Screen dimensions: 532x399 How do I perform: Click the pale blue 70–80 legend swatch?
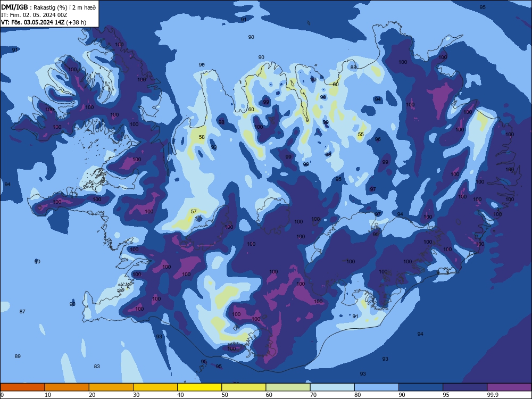tap(332, 387)
